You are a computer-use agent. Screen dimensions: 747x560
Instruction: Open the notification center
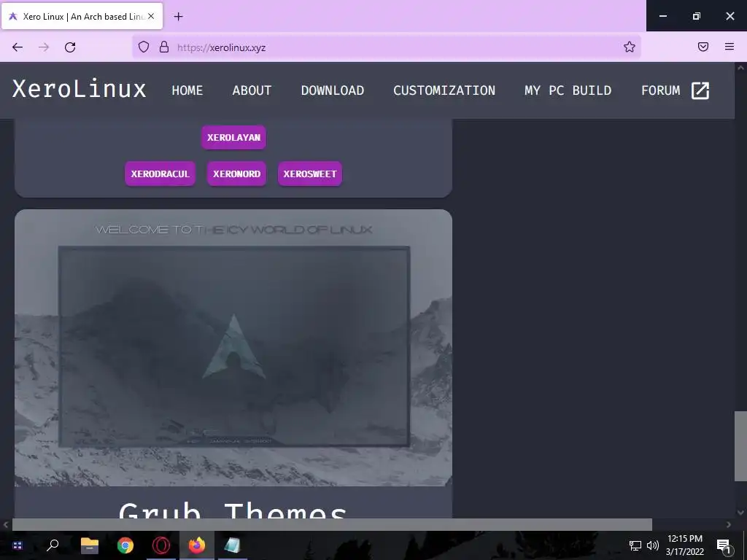click(x=724, y=545)
